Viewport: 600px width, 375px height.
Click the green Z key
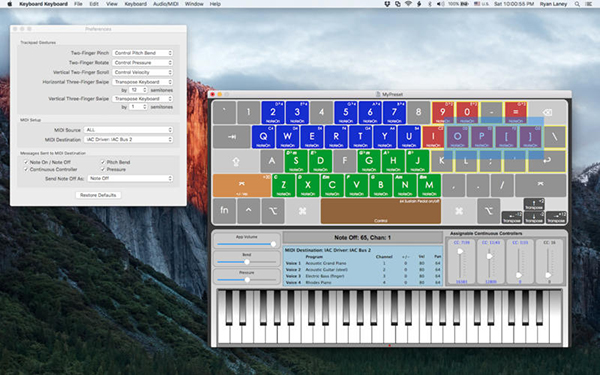284,186
